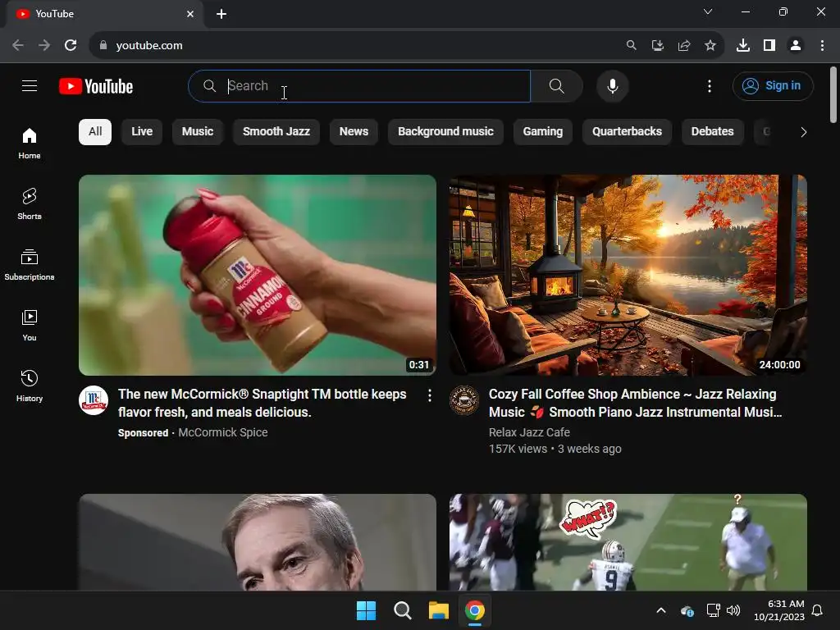Select the Live filter chip

click(x=142, y=132)
